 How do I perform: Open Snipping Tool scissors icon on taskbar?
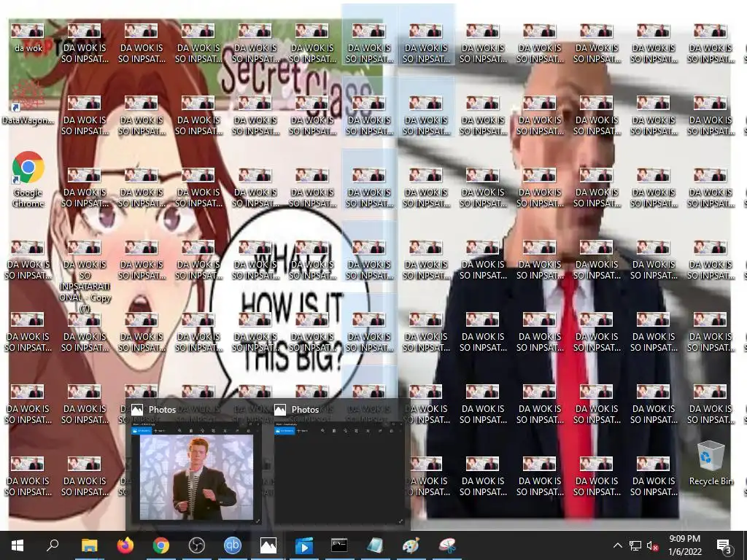point(447,545)
